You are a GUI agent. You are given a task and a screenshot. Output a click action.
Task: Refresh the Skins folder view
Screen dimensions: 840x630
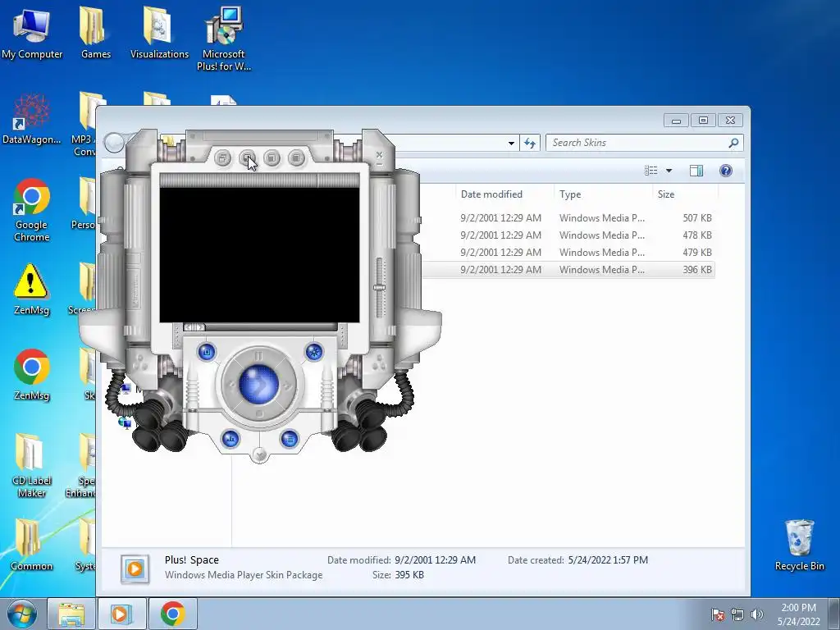click(530, 143)
